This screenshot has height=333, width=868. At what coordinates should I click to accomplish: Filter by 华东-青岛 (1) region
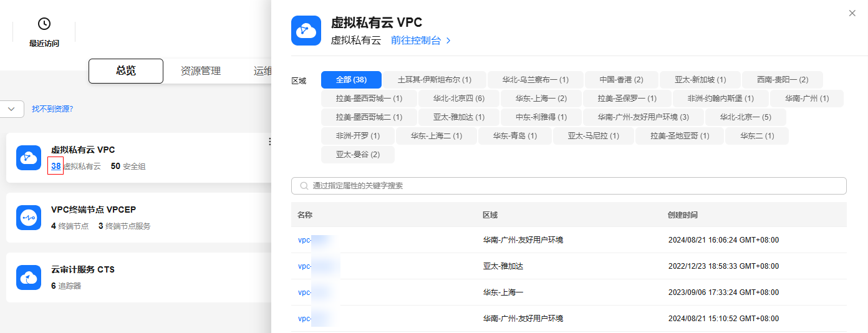(x=515, y=136)
